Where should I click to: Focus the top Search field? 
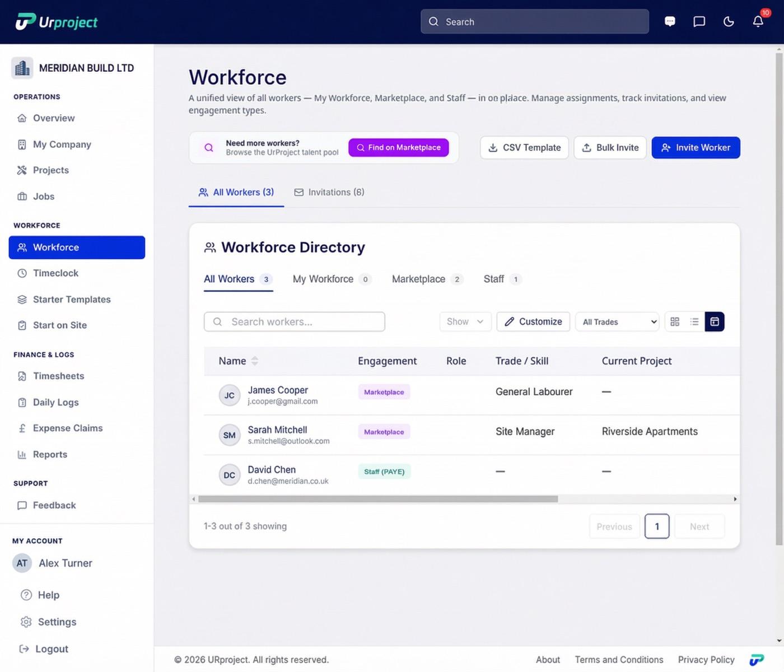(535, 21)
